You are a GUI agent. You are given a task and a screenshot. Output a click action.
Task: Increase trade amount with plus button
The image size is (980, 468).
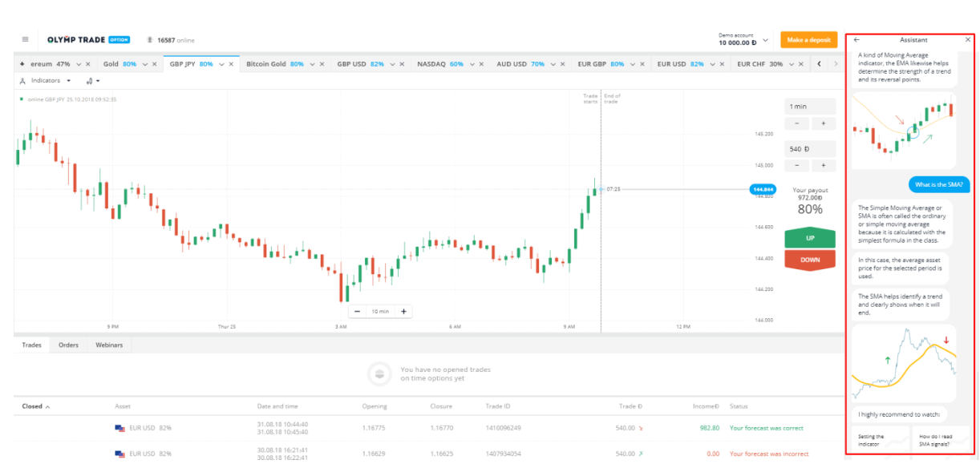823,165
